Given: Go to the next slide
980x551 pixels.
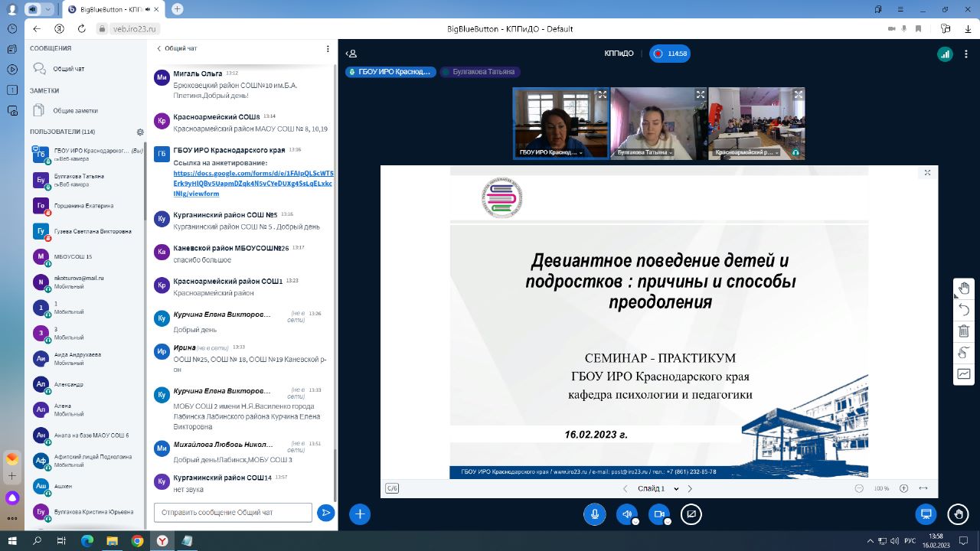Looking at the screenshot, I should pos(690,489).
